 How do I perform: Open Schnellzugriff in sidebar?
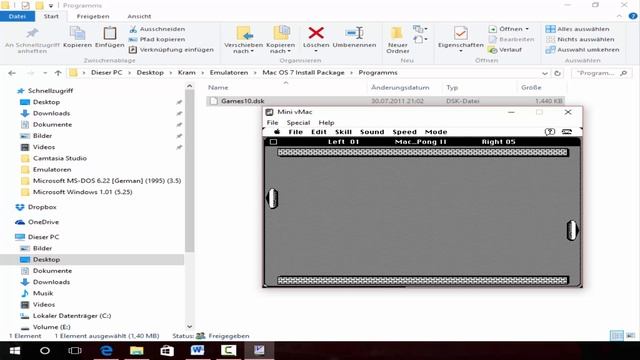pyautogui.click(x=50, y=91)
